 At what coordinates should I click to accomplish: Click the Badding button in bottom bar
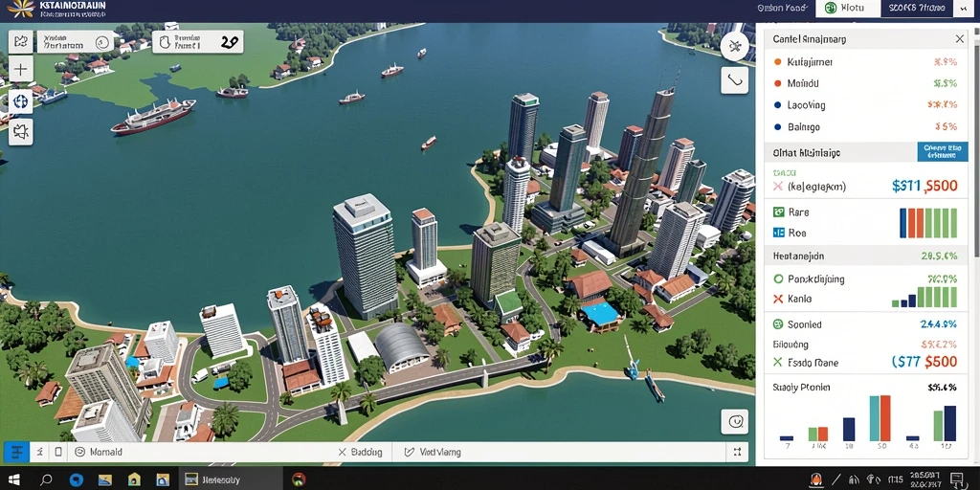point(361,452)
